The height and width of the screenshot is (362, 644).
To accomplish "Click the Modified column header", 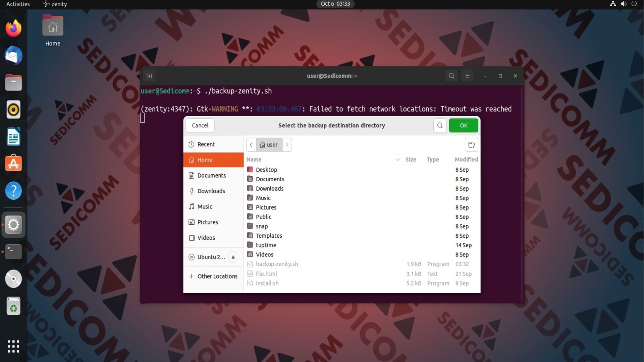I will (466, 160).
